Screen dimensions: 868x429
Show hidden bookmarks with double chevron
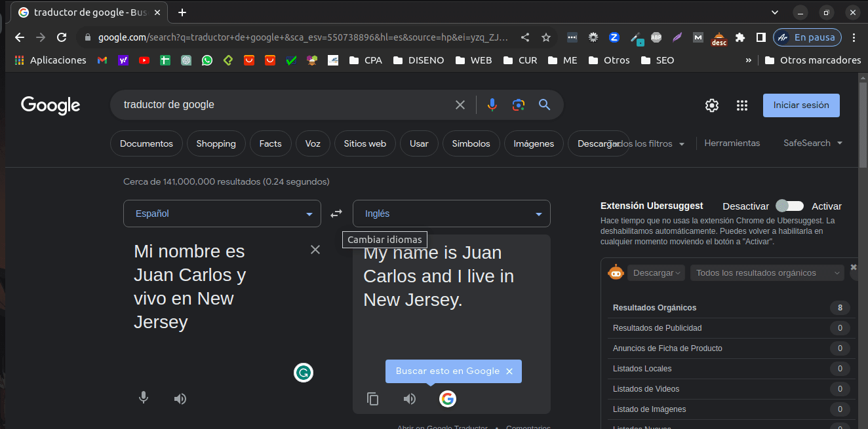[x=749, y=60]
